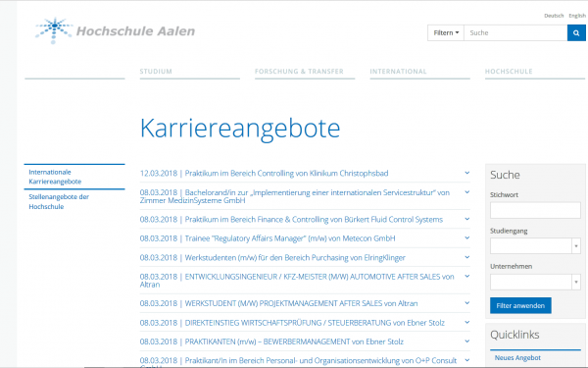
Task: Expand chevron for ENTWICKLUNGSINGENIEUR Altran offer
Action: [466, 276]
